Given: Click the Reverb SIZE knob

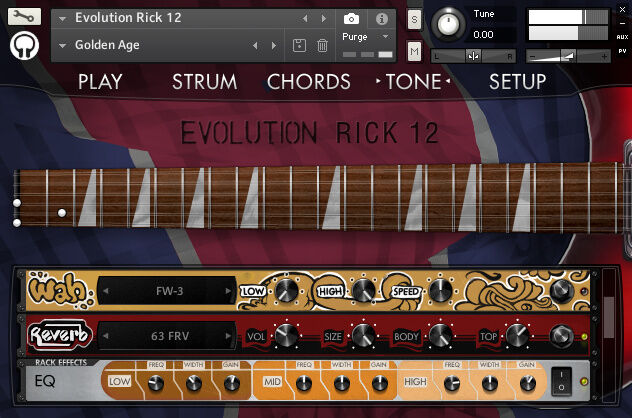Looking at the screenshot, I should (363, 335).
